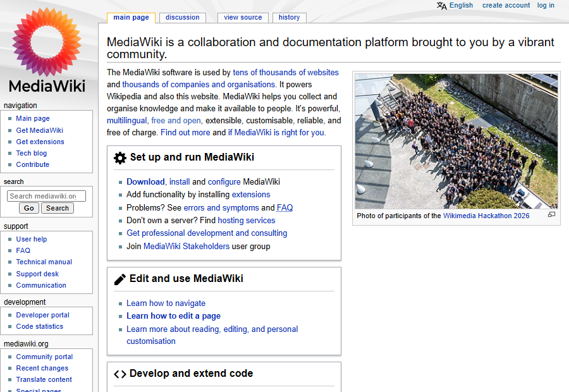Open the FAQ link after 'errors and symptoms'
Image resolution: width=569 pixels, height=392 pixels.
coord(285,207)
